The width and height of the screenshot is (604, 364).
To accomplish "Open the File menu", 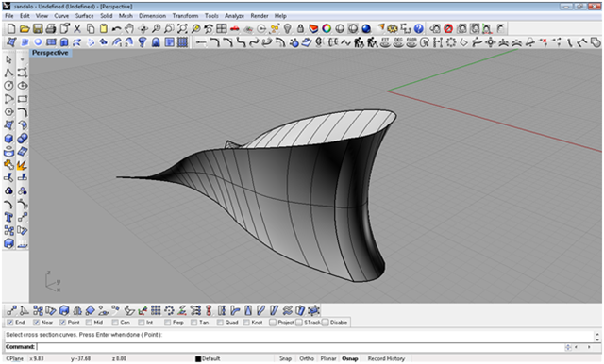I will 8,16.
